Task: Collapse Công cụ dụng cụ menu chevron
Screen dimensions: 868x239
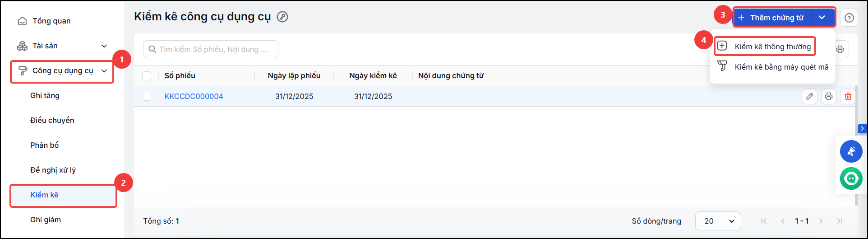Action: click(104, 71)
